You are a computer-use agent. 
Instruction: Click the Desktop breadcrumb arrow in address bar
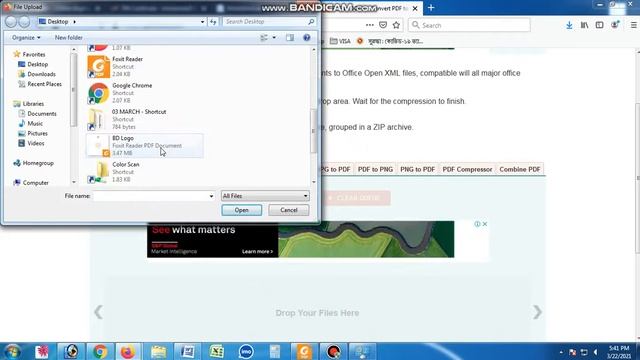pyautogui.click(x=74, y=22)
